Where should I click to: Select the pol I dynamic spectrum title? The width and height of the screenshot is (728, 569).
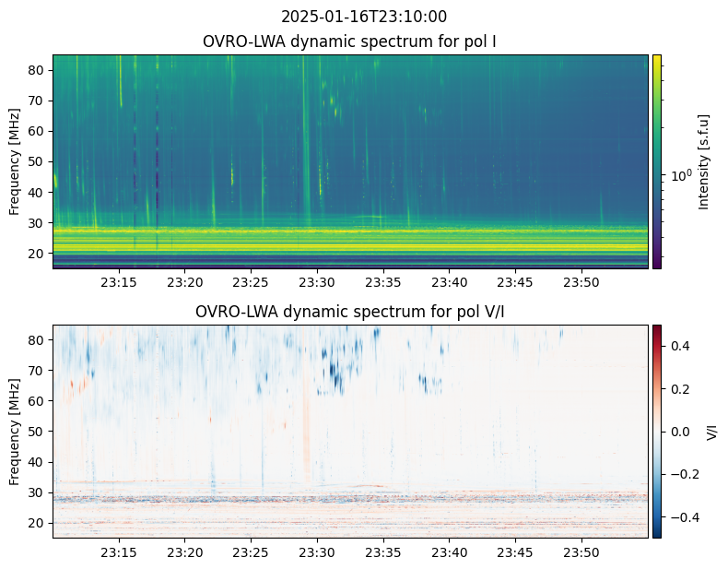tap(351, 41)
